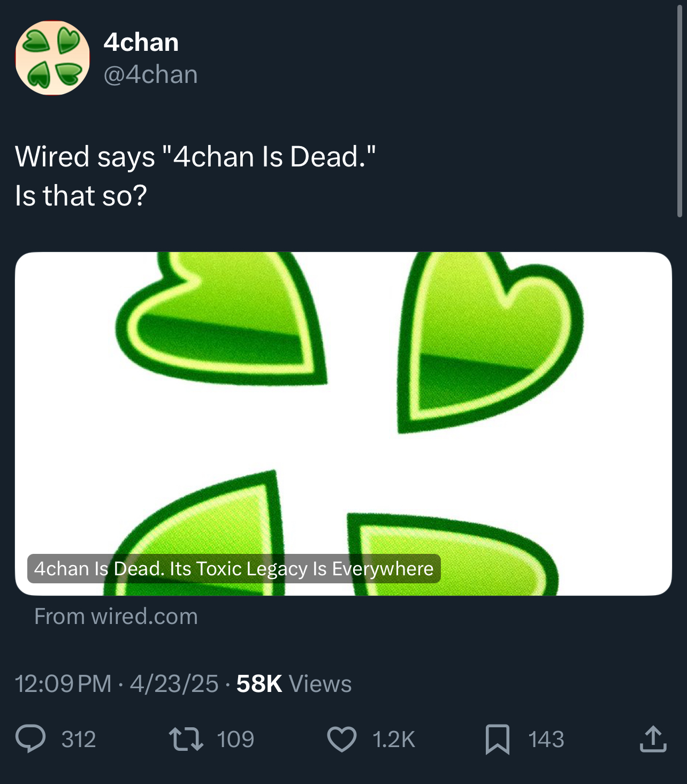687x784 pixels.
Task: Tap the share upload icon
Action: click(653, 739)
